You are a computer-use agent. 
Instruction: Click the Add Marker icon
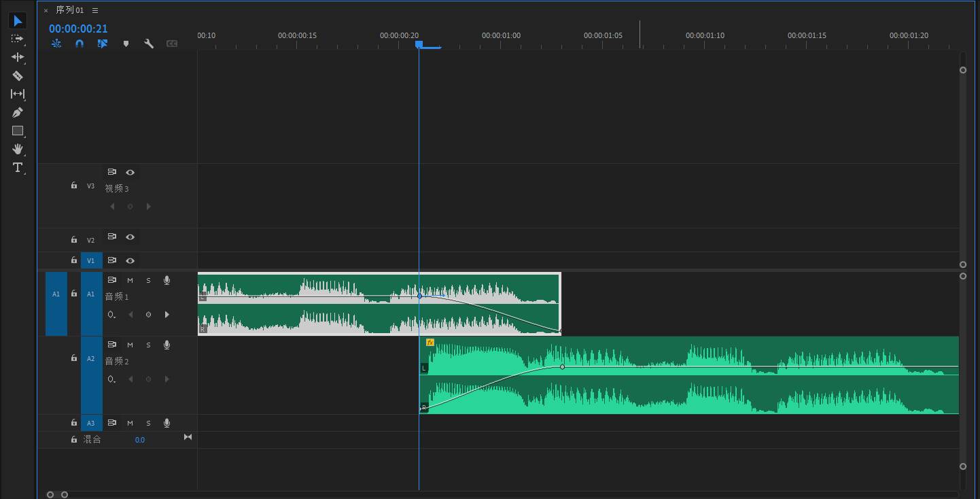click(126, 44)
